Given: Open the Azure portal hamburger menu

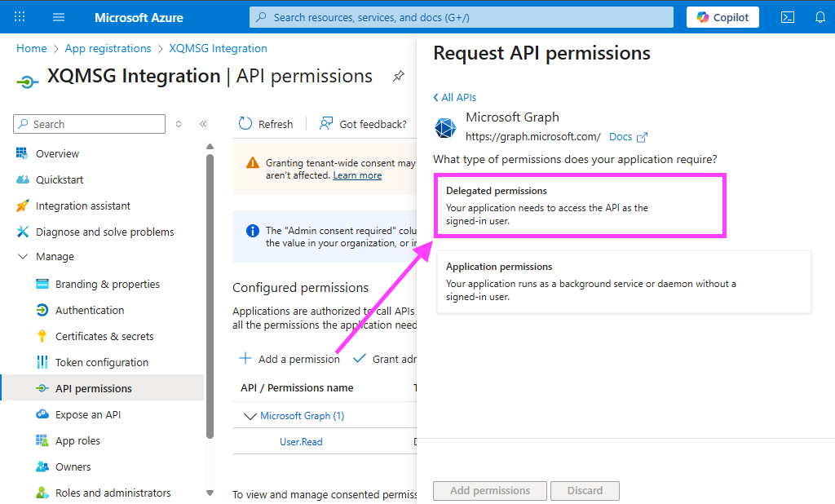Looking at the screenshot, I should click(x=59, y=17).
